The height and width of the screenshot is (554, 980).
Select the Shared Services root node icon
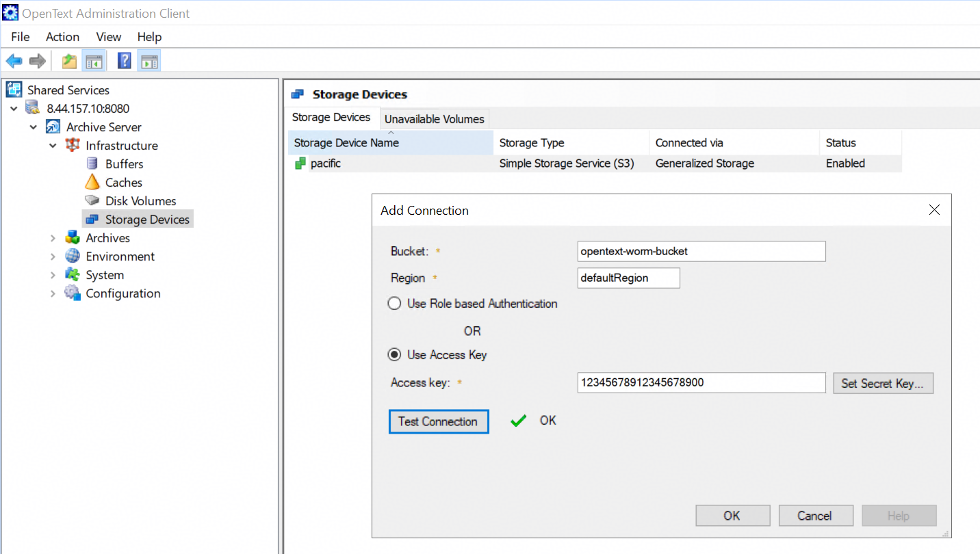click(14, 90)
